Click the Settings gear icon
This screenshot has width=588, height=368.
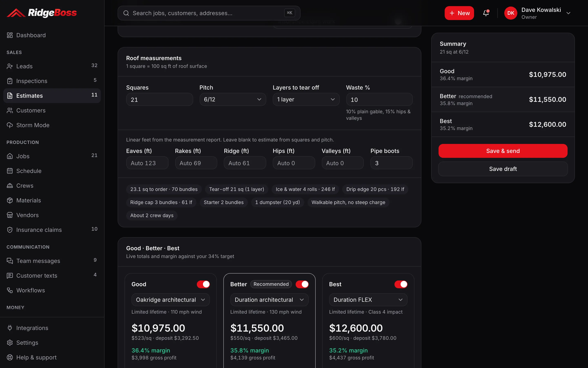(x=10, y=343)
